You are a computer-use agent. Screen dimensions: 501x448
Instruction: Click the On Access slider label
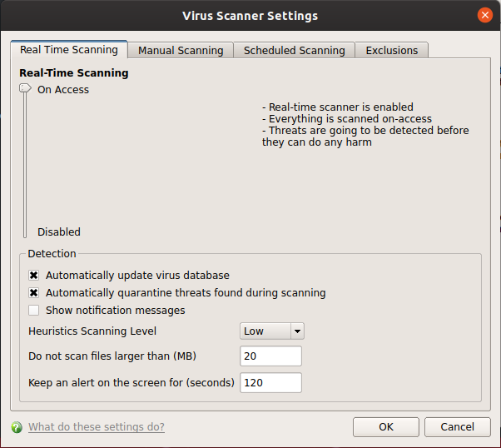pyautogui.click(x=63, y=90)
